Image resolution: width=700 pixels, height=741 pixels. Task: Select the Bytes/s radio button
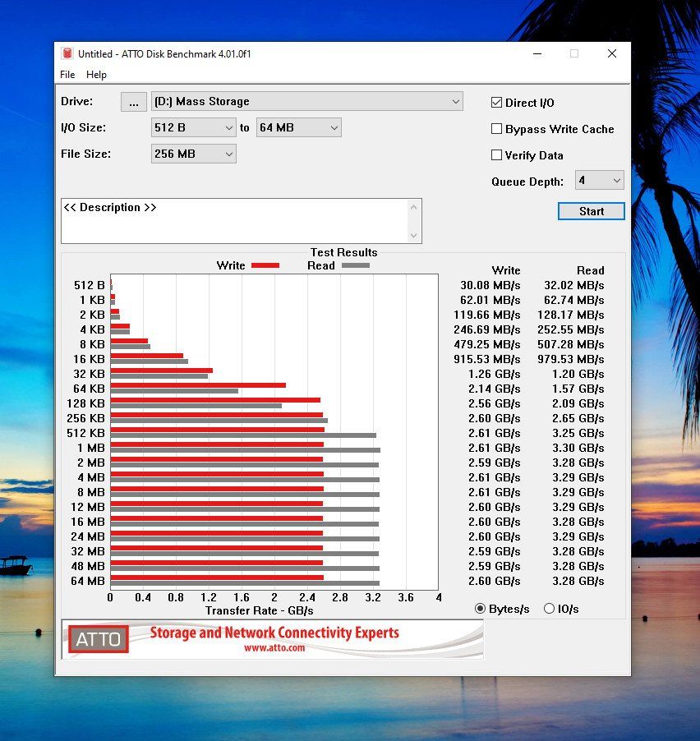click(480, 609)
